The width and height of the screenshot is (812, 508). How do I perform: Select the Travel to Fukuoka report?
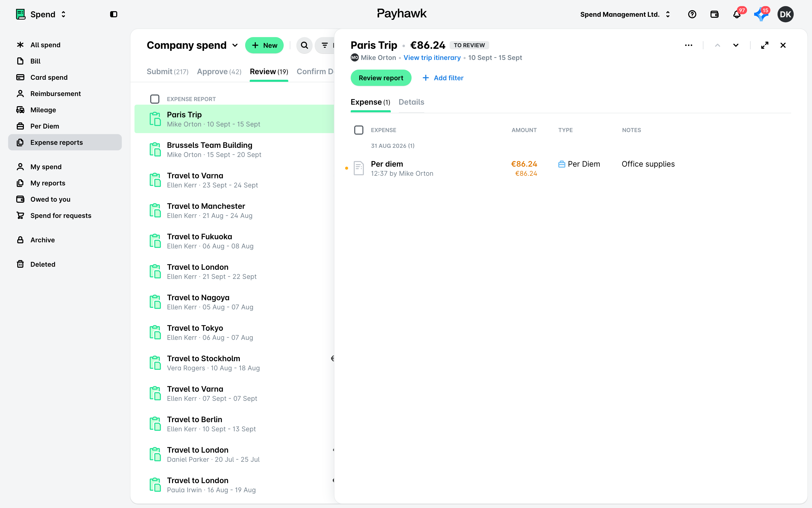(x=234, y=241)
